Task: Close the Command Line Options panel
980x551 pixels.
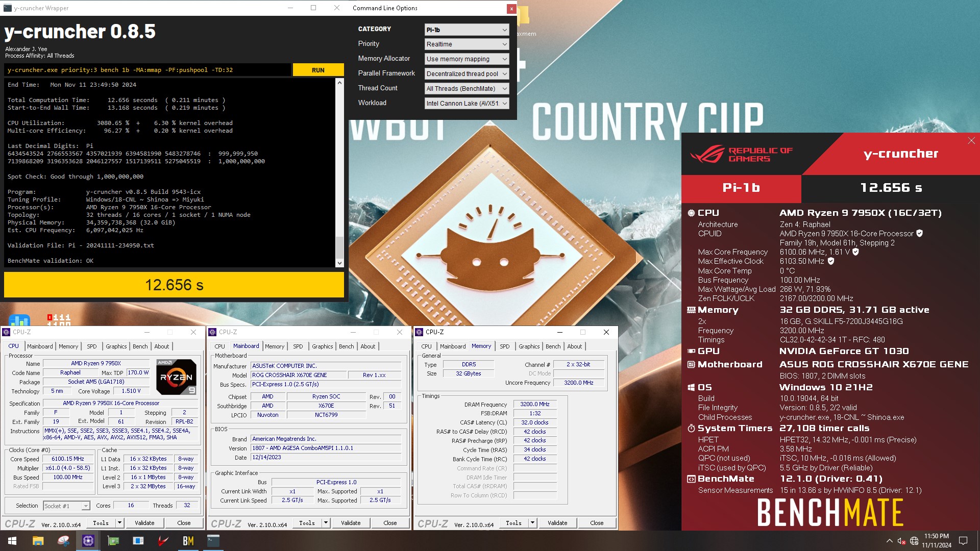Action: pos(511,9)
